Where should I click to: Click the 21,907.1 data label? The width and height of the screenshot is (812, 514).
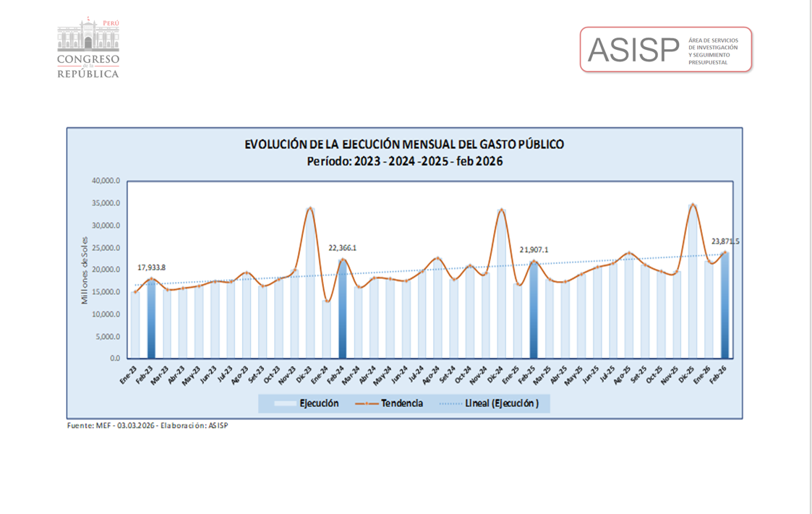[534, 250]
